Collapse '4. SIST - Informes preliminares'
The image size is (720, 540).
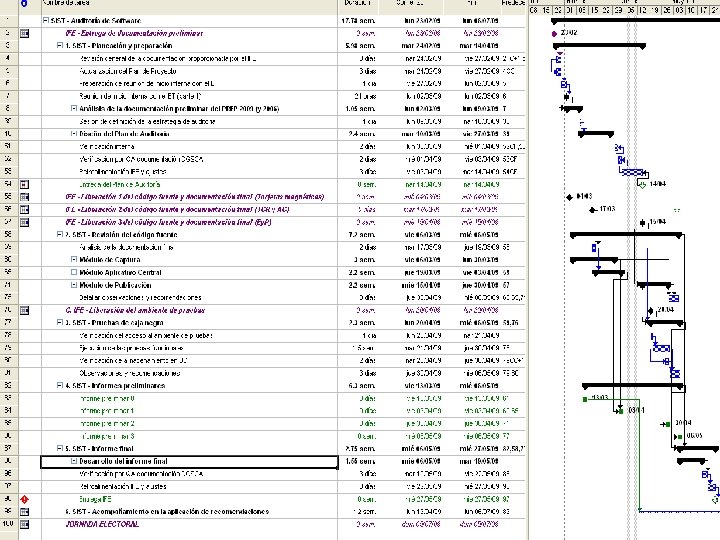coord(60,386)
